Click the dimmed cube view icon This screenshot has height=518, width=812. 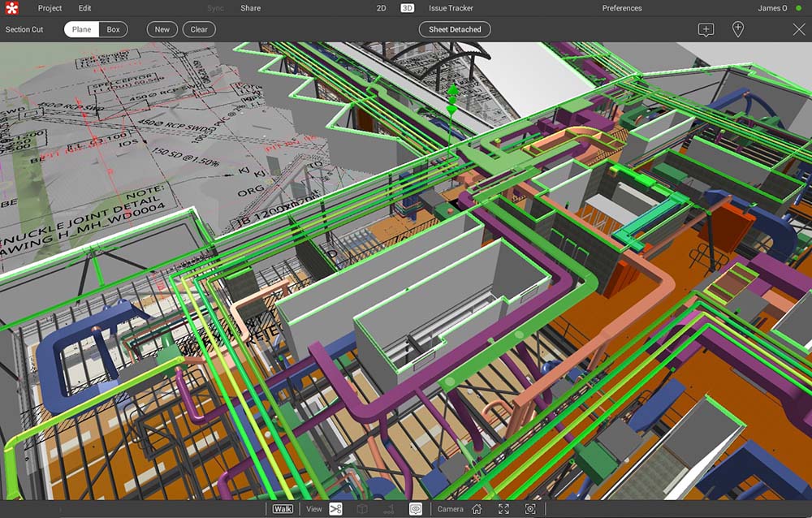tap(362, 509)
